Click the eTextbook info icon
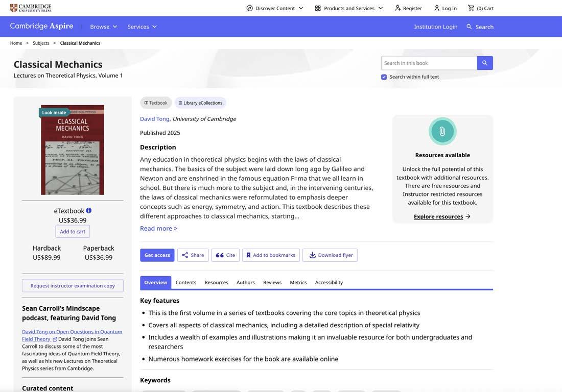This screenshot has height=392, width=562. [x=89, y=210]
